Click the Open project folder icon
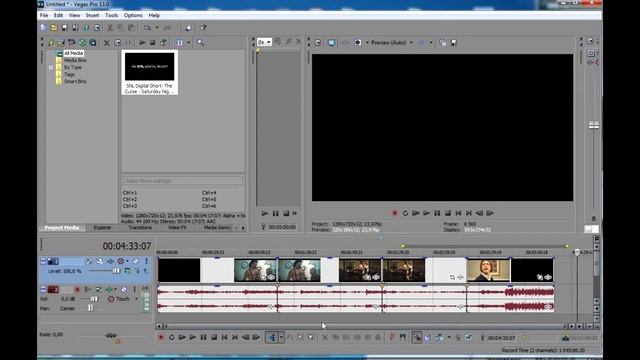Image resolution: width=640 pixels, height=360 pixels. click(54, 28)
